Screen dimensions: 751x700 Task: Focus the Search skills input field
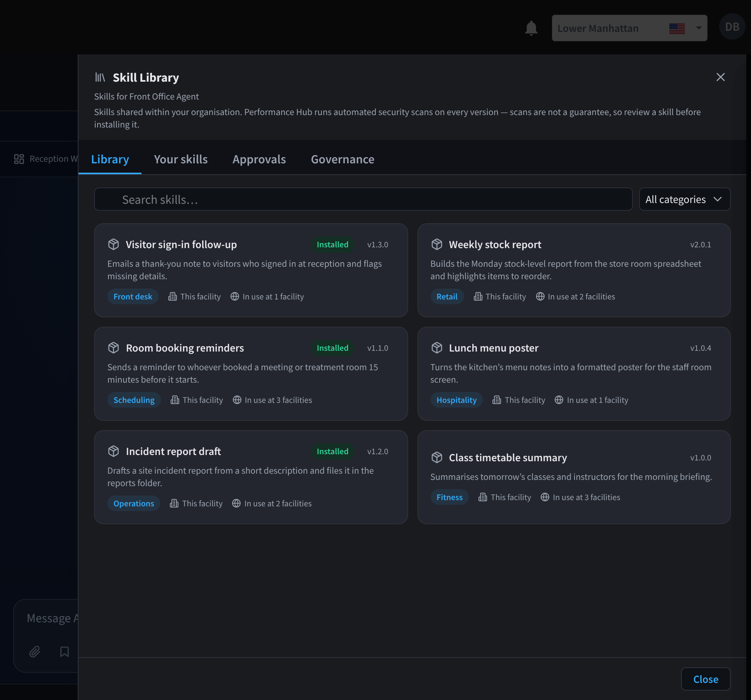tap(363, 199)
